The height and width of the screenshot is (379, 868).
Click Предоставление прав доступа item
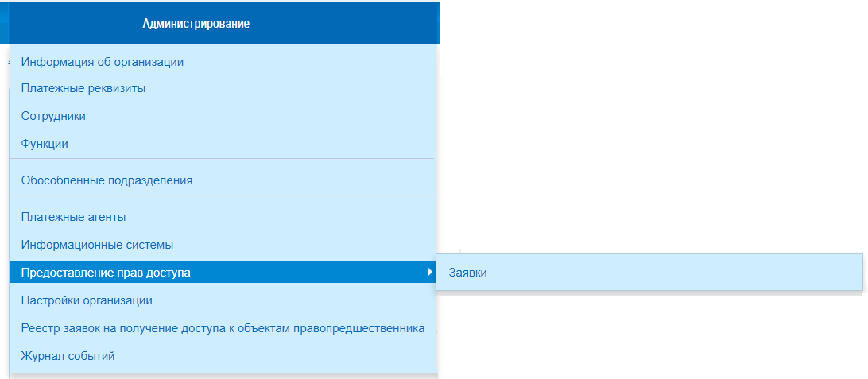coord(223,273)
